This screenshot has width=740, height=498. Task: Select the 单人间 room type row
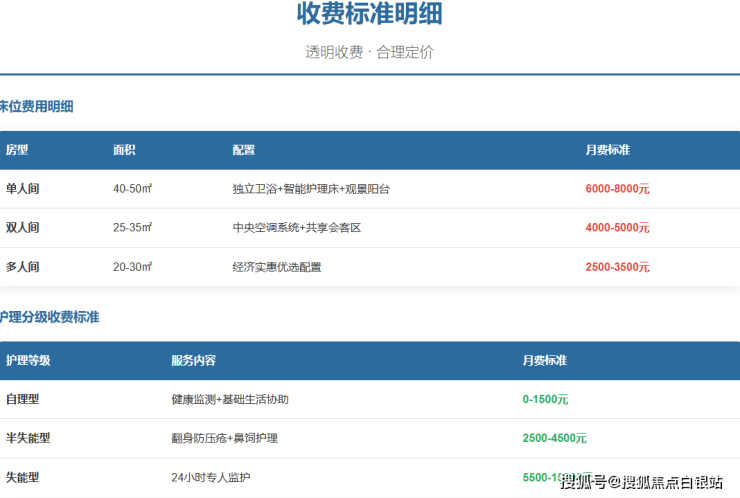(x=22, y=188)
